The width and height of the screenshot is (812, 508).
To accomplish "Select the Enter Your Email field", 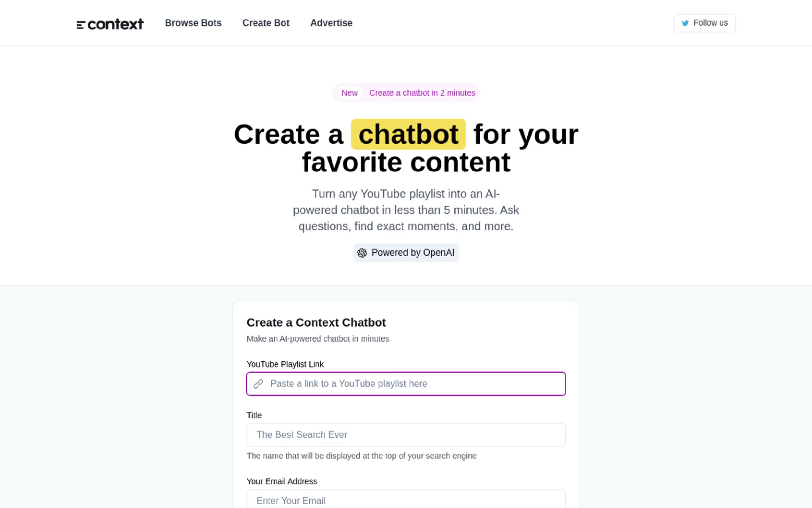I will click(406, 500).
